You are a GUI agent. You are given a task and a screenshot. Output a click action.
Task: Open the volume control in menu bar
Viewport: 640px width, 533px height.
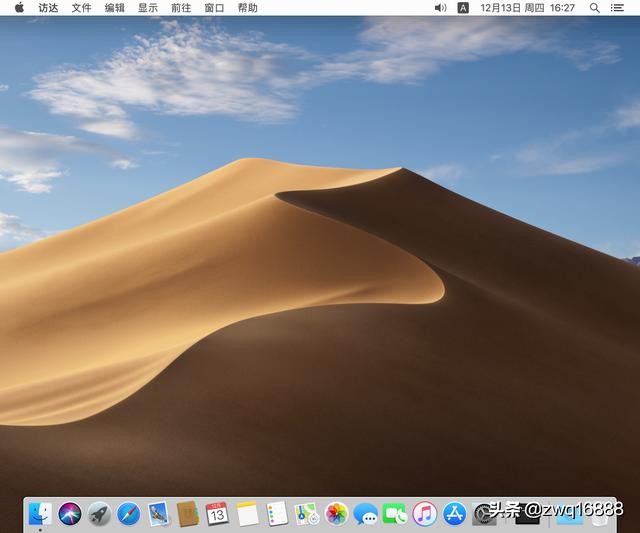pos(441,7)
